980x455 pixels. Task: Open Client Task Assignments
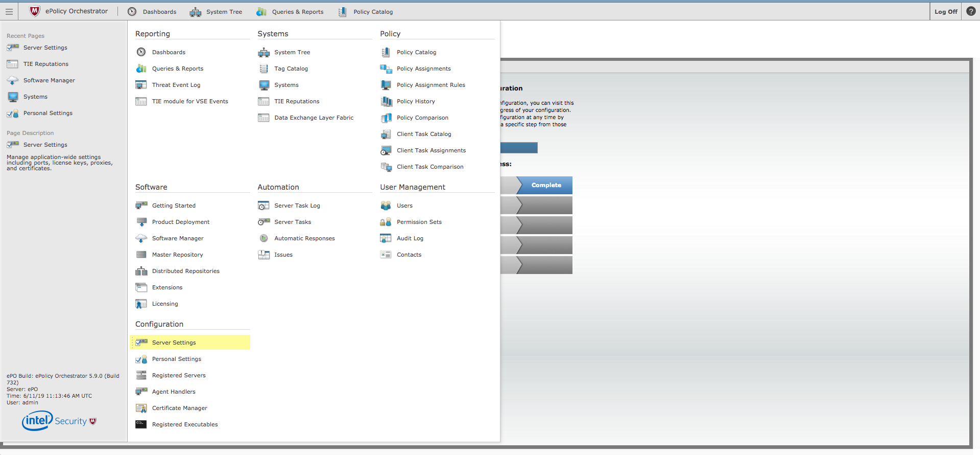coord(431,150)
